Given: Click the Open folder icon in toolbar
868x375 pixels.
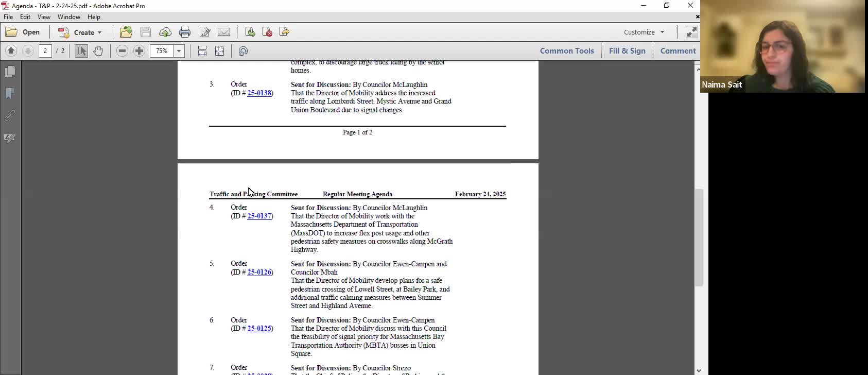Looking at the screenshot, I should click(x=11, y=32).
